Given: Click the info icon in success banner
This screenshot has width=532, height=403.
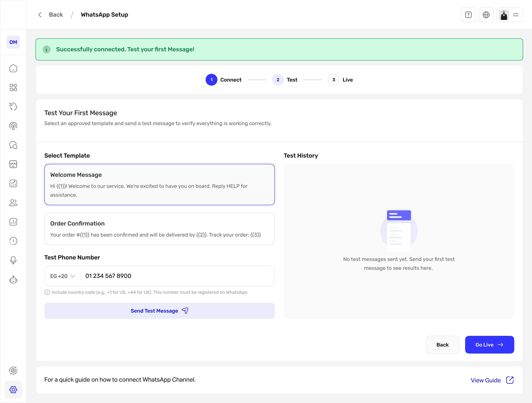Looking at the screenshot, I should click(46, 49).
